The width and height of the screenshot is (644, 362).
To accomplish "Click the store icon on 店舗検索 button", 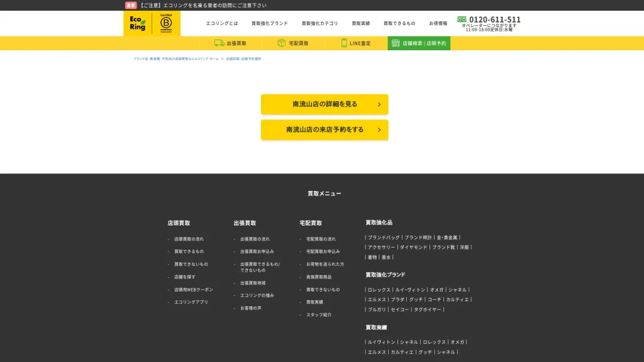I will click(x=396, y=43).
